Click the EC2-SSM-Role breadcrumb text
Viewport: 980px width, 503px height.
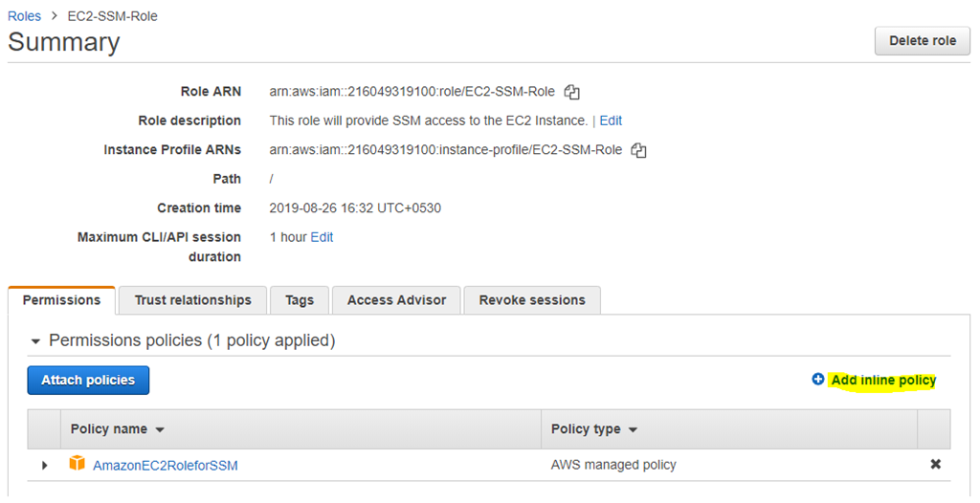click(x=113, y=16)
